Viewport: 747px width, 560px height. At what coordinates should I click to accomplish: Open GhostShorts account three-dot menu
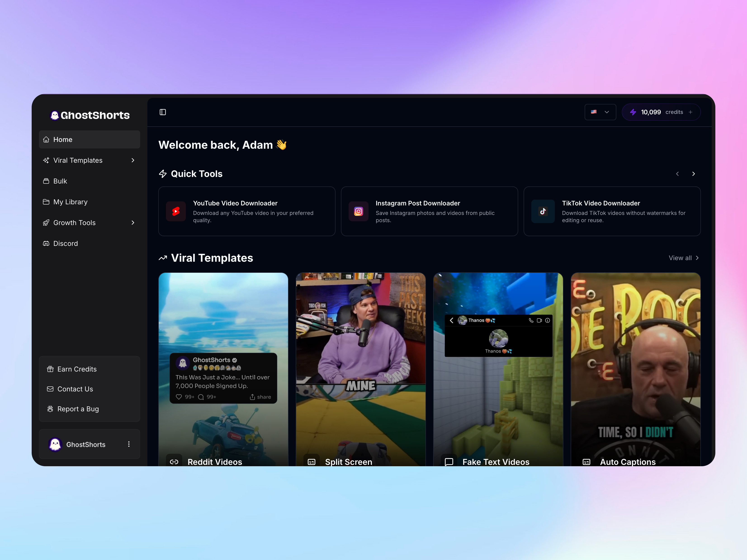pyautogui.click(x=129, y=444)
